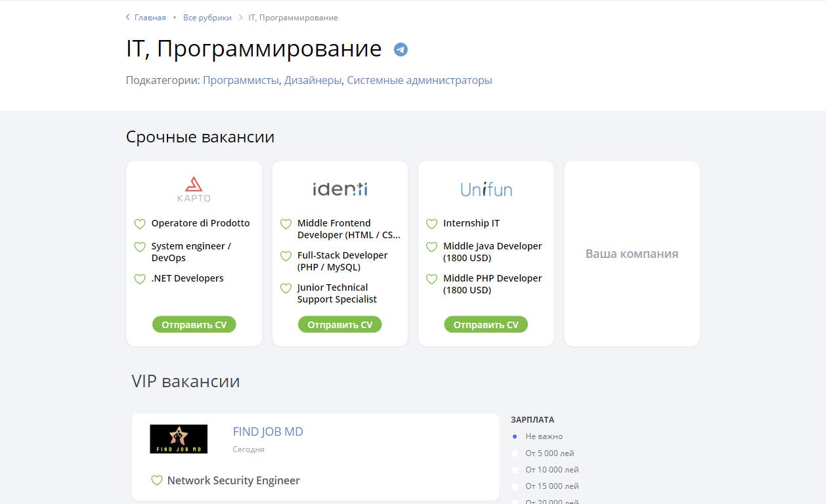The height and width of the screenshot is (504, 826).
Task: Click heart icon next to .NET Developers
Action: click(140, 279)
